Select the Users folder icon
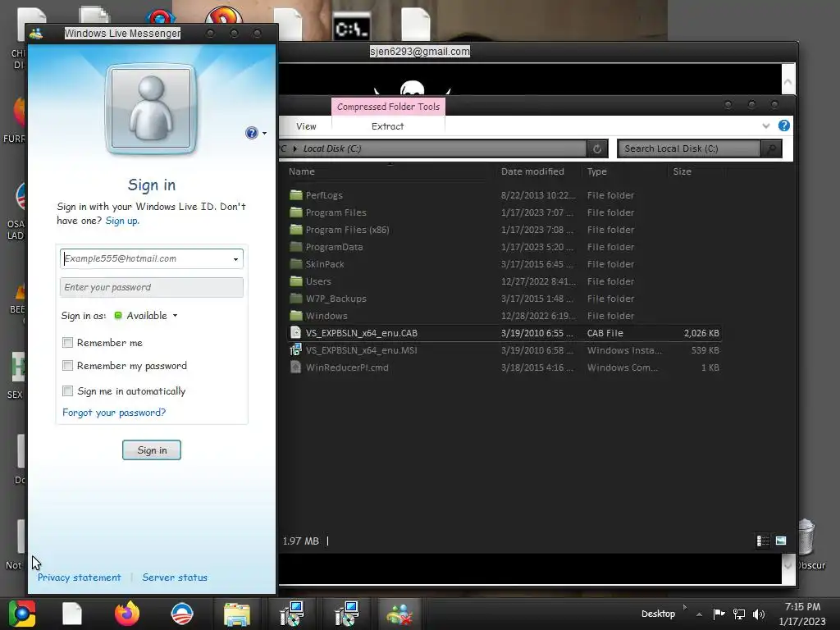This screenshot has width=840, height=630. (x=295, y=281)
